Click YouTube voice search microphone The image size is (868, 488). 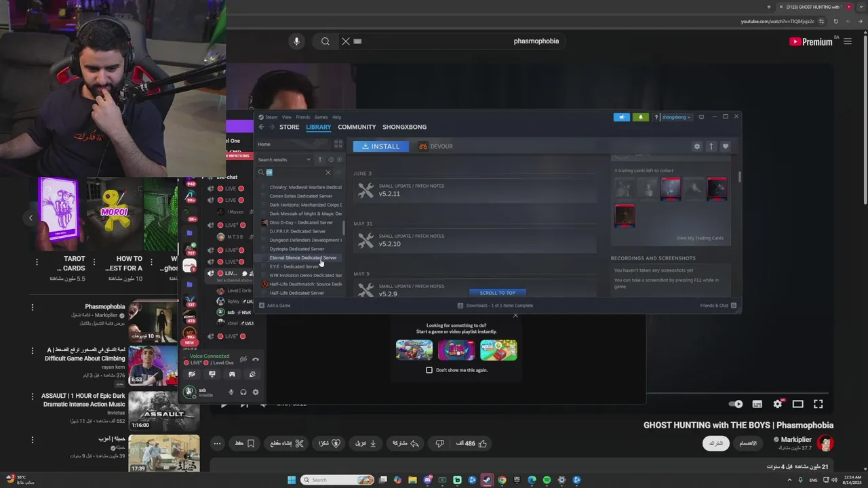296,41
